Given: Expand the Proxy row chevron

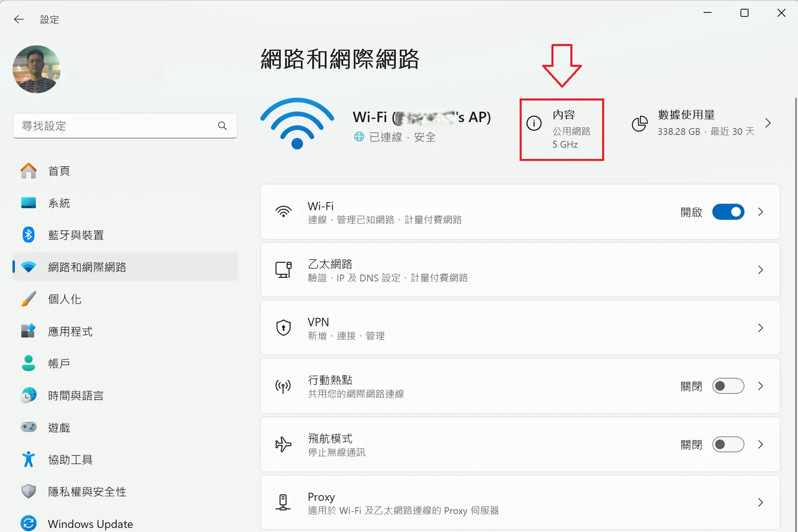Looking at the screenshot, I should [x=761, y=502].
